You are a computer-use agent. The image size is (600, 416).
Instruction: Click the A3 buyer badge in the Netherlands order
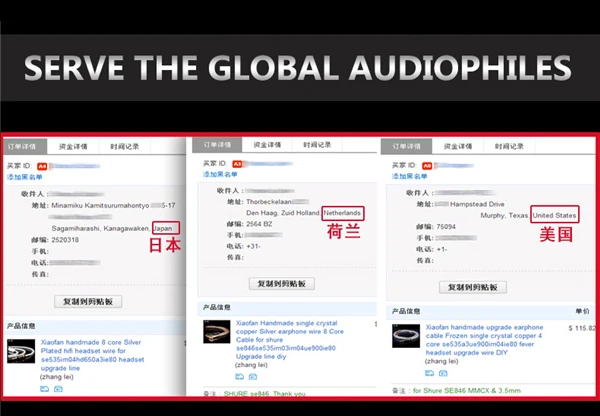pyautogui.click(x=237, y=164)
